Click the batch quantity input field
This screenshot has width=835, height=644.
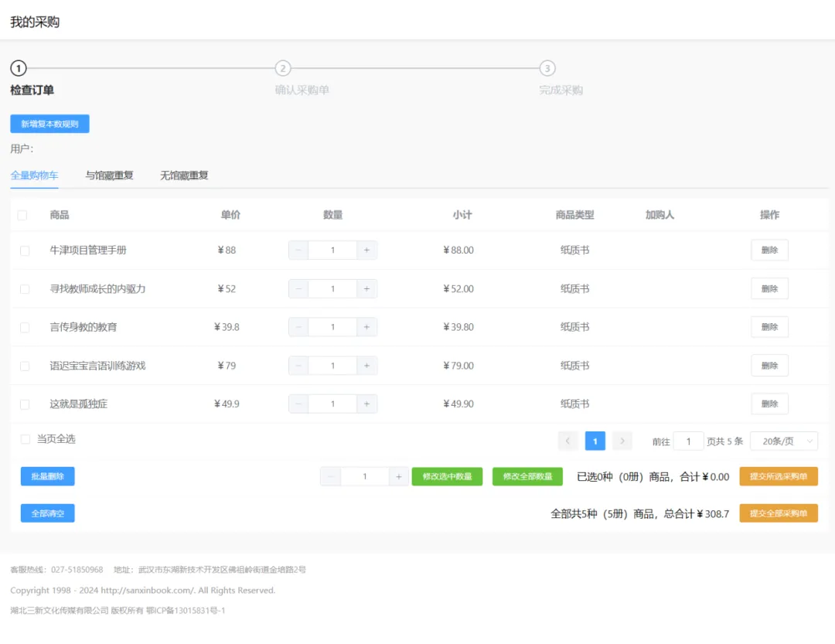[365, 476]
